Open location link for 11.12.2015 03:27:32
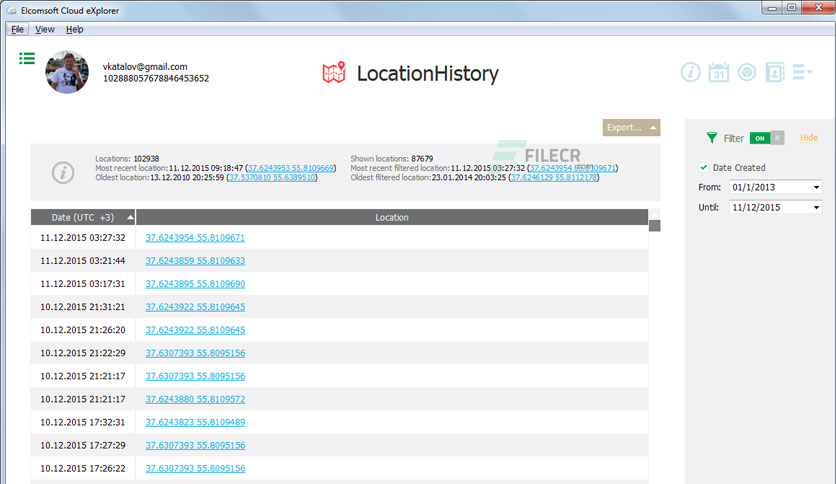This screenshot has height=484, width=836. [x=195, y=238]
